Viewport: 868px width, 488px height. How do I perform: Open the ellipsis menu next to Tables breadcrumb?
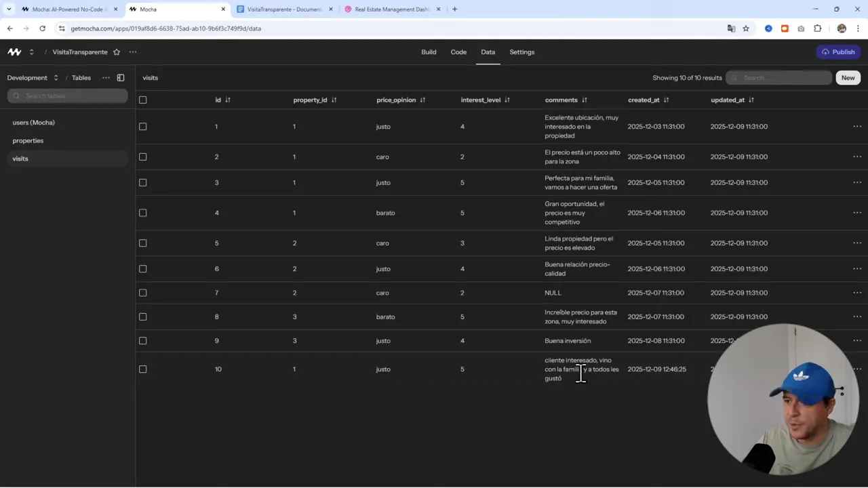(x=106, y=77)
